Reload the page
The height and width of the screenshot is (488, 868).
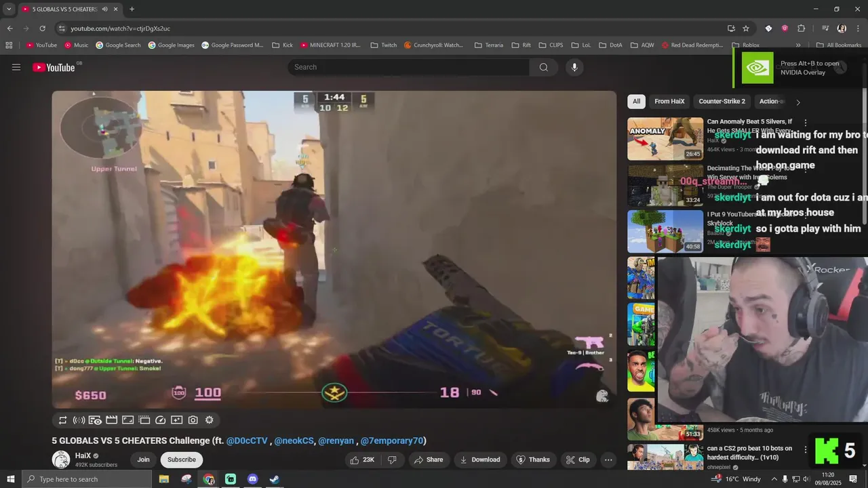42,28
